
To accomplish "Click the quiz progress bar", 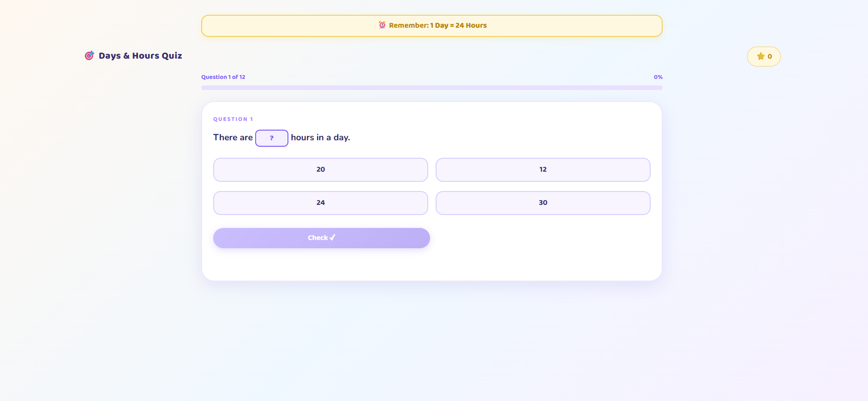I will (x=431, y=88).
